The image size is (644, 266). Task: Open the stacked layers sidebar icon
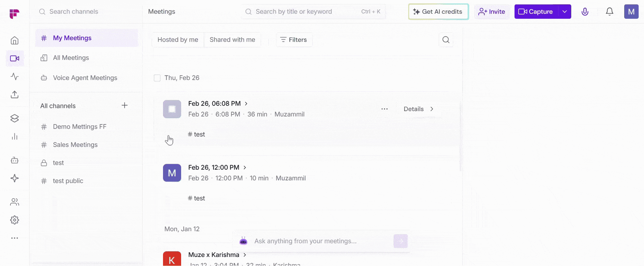pyautogui.click(x=14, y=118)
